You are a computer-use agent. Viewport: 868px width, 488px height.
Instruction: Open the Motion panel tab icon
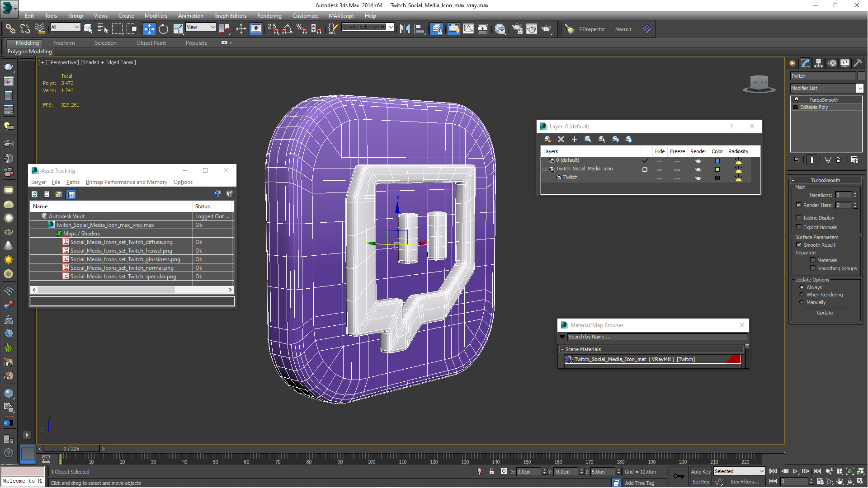[x=832, y=63]
